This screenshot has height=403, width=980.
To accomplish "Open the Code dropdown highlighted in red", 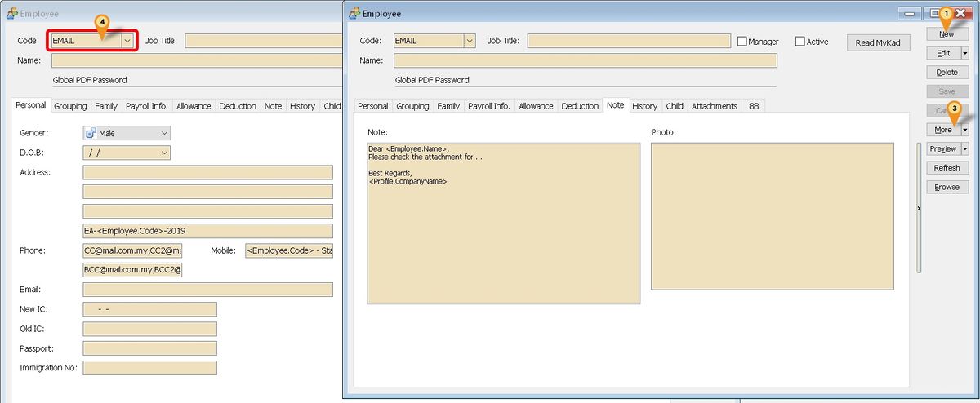I will point(127,41).
